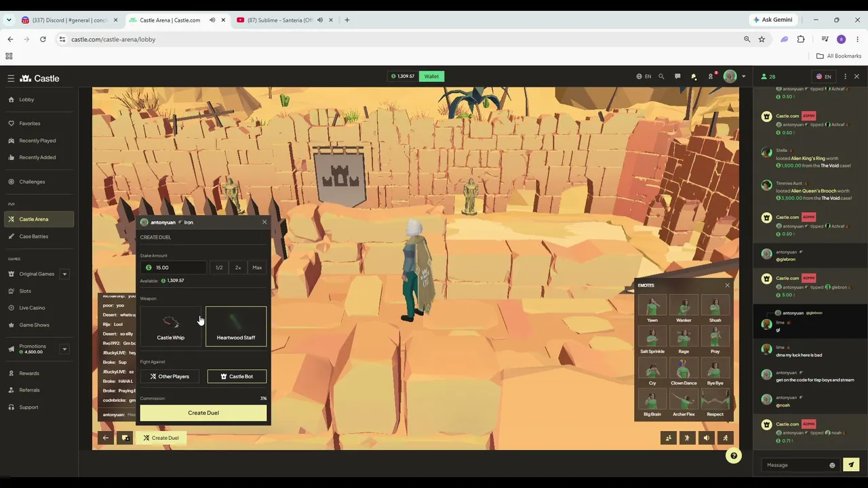Image resolution: width=868 pixels, height=488 pixels.
Task: Play the Clown Dance emote
Action: click(684, 372)
